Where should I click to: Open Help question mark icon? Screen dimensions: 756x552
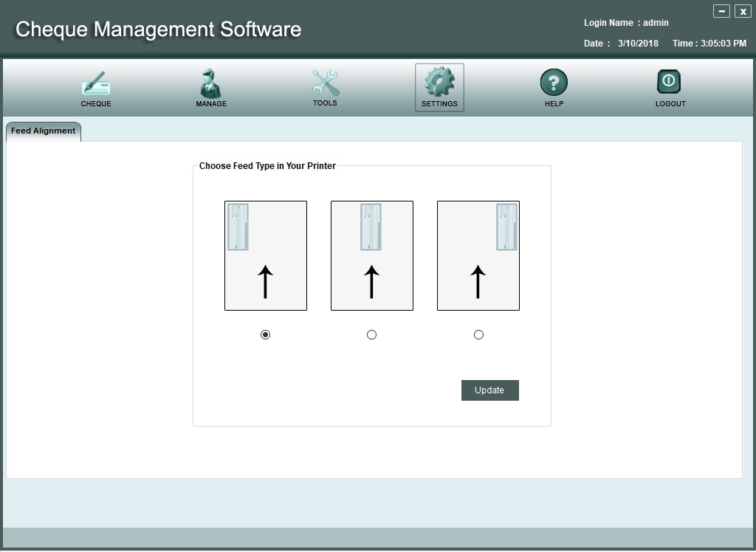point(554,83)
